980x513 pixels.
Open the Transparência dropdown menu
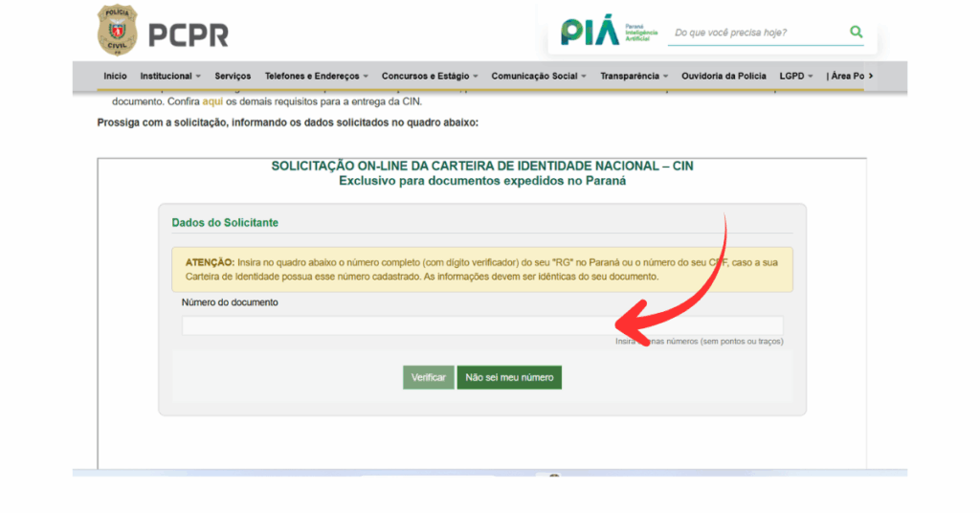click(635, 76)
